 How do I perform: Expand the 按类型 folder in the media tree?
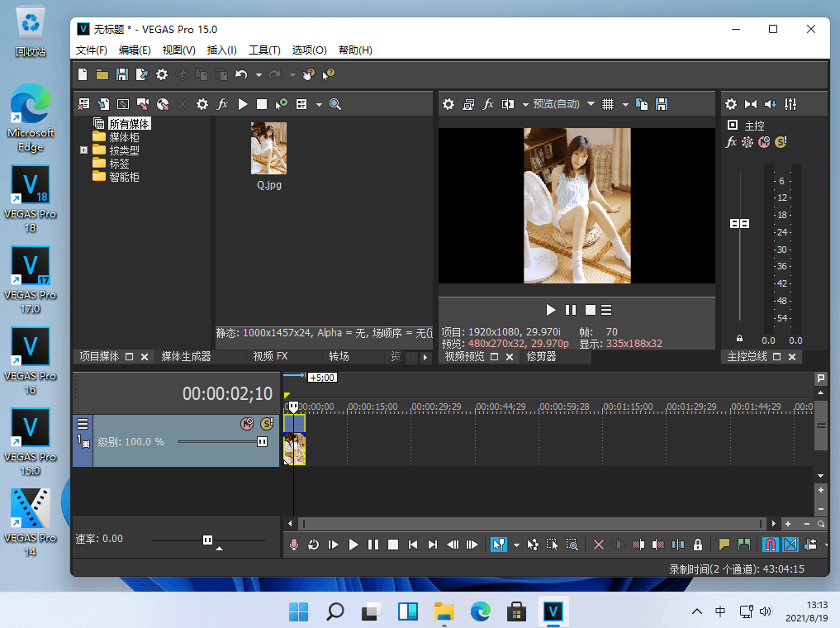(83, 150)
